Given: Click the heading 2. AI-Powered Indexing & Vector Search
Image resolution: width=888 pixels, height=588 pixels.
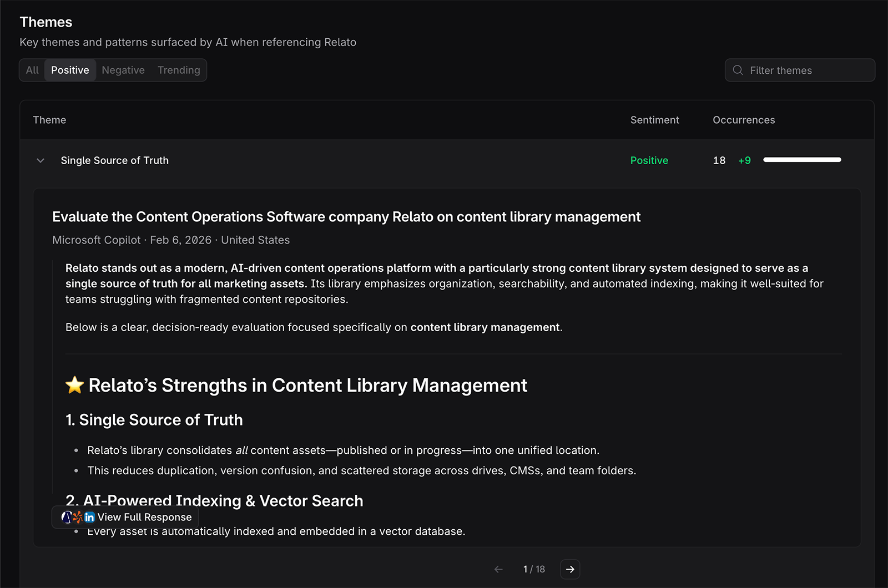Looking at the screenshot, I should [214, 500].
